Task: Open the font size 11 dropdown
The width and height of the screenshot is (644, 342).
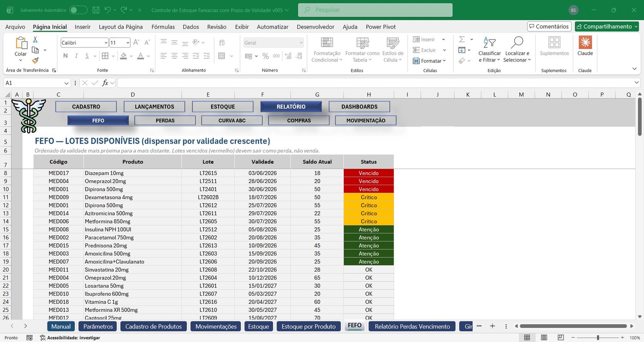Action: click(x=128, y=43)
